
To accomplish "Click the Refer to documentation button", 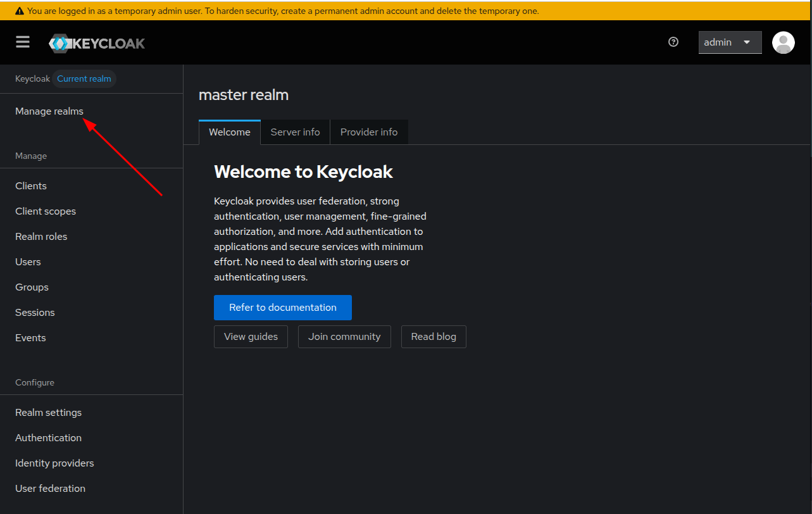I will (283, 308).
